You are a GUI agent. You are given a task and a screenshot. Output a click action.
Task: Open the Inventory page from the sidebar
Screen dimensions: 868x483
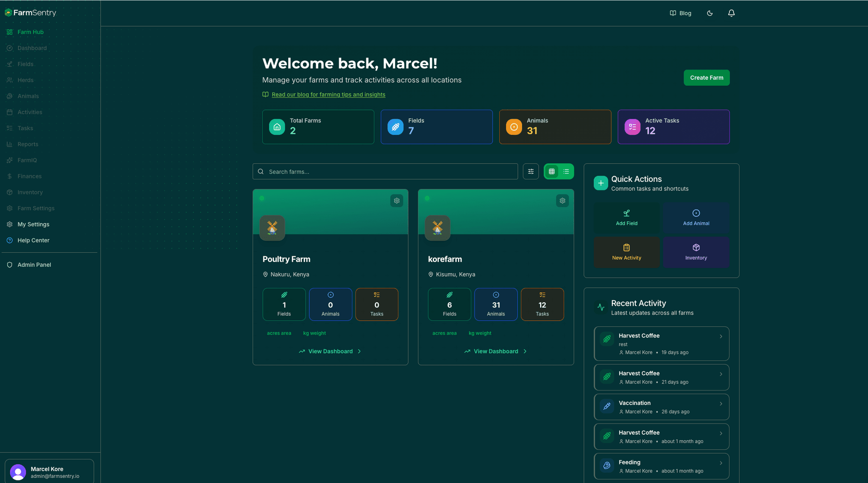click(x=29, y=192)
